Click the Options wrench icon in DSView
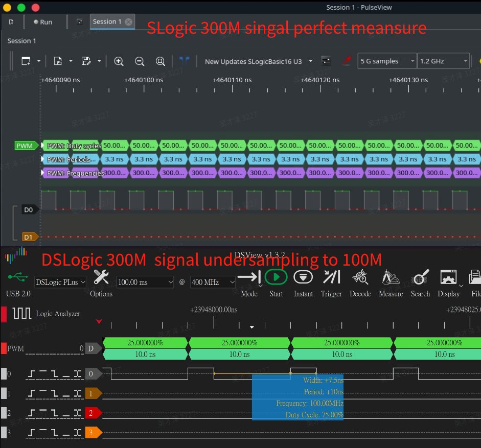Screen dimensions: 481x448 click(x=101, y=277)
